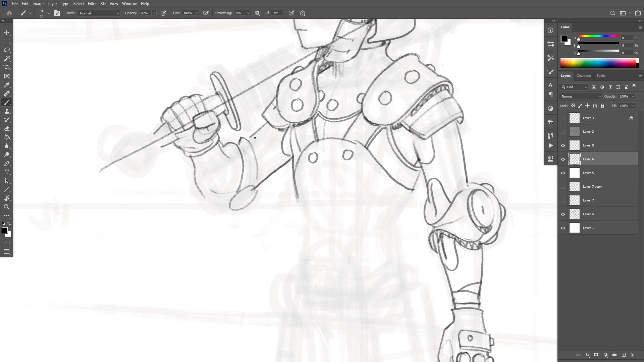This screenshot has width=644, height=362.
Task: Open the Kind filter dropdown
Action: [574, 87]
